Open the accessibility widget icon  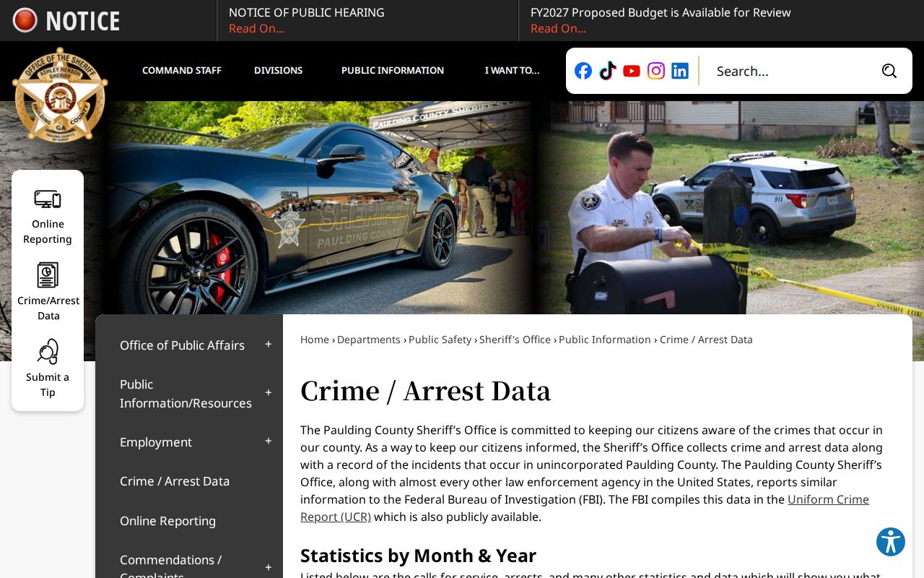point(891,542)
